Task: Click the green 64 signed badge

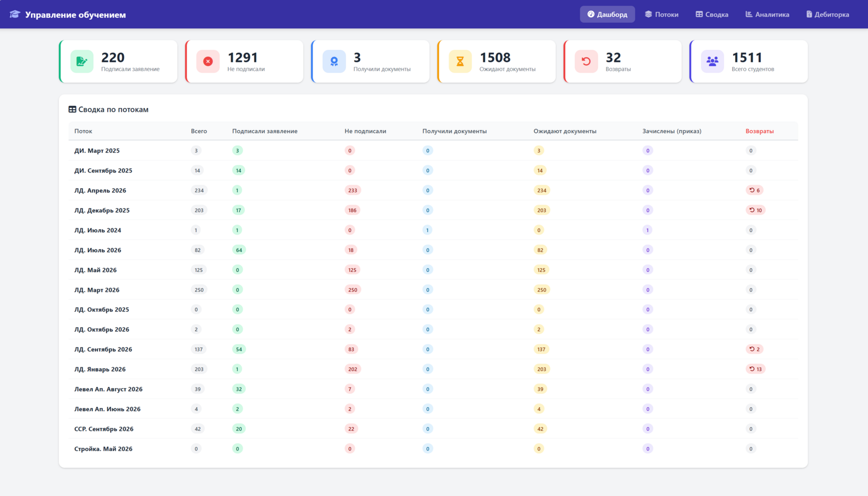Action: click(239, 250)
